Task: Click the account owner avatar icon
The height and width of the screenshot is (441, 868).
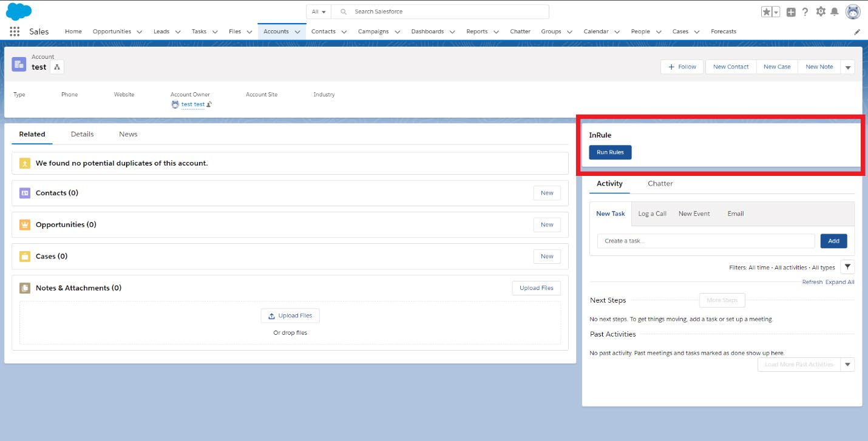Action: click(x=175, y=104)
